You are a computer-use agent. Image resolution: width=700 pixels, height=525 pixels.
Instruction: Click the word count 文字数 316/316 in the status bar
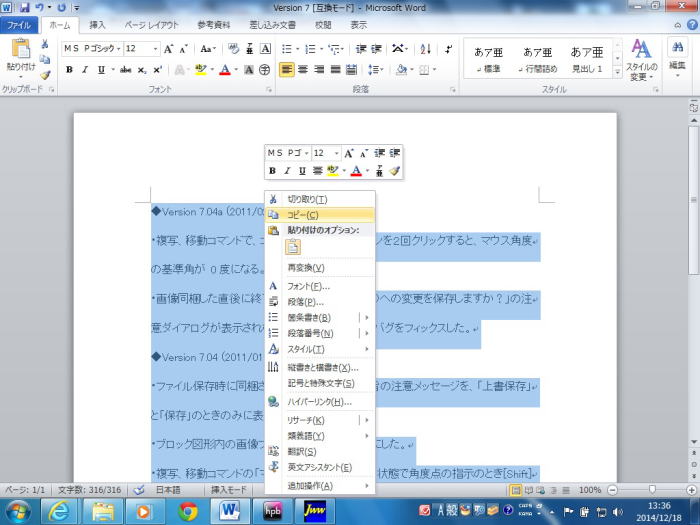[x=90, y=490]
